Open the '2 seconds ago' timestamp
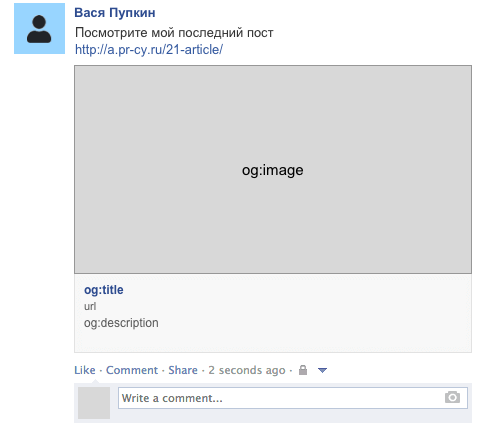This screenshot has height=429, width=487. point(247,370)
